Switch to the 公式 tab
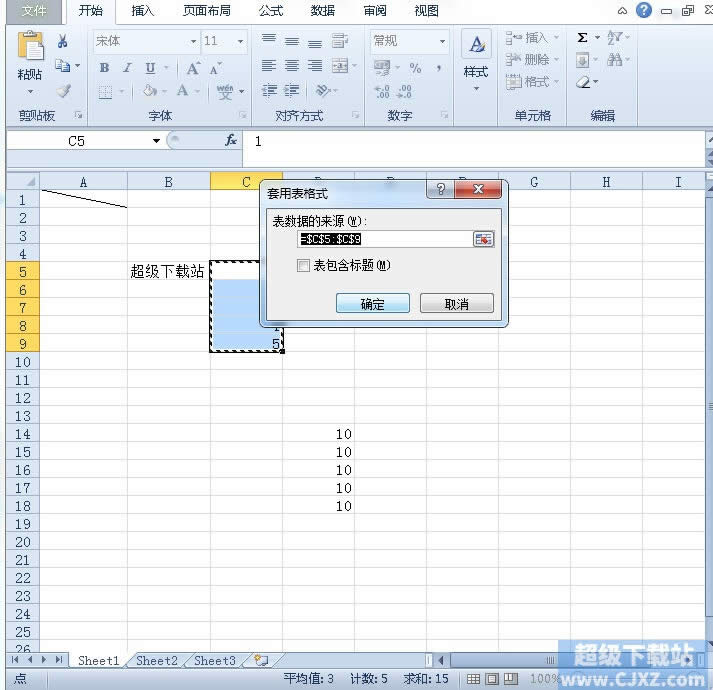Image resolution: width=713 pixels, height=690 pixels. pyautogui.click(x=271, y=11)
